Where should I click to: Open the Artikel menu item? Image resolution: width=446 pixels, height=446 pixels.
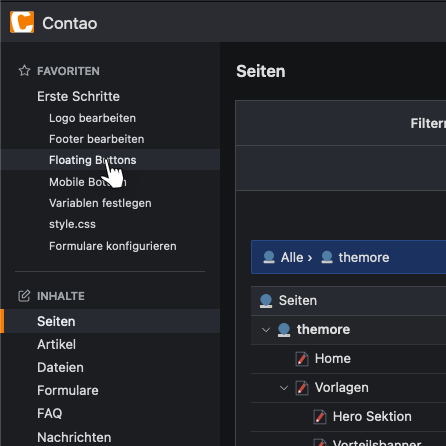pos(56,344)
